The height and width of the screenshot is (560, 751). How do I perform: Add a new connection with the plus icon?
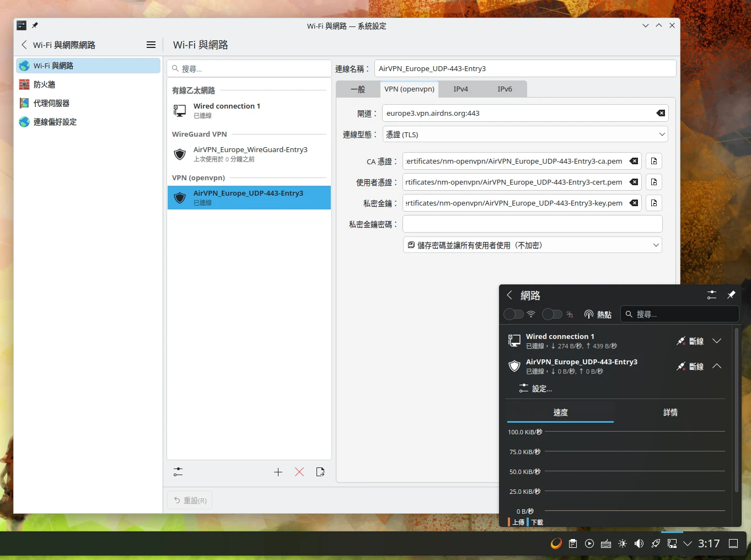(278, 472)
